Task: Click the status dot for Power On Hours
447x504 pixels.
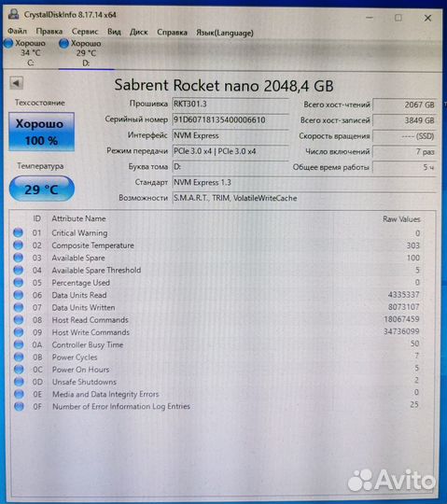Action: point(19,370)
